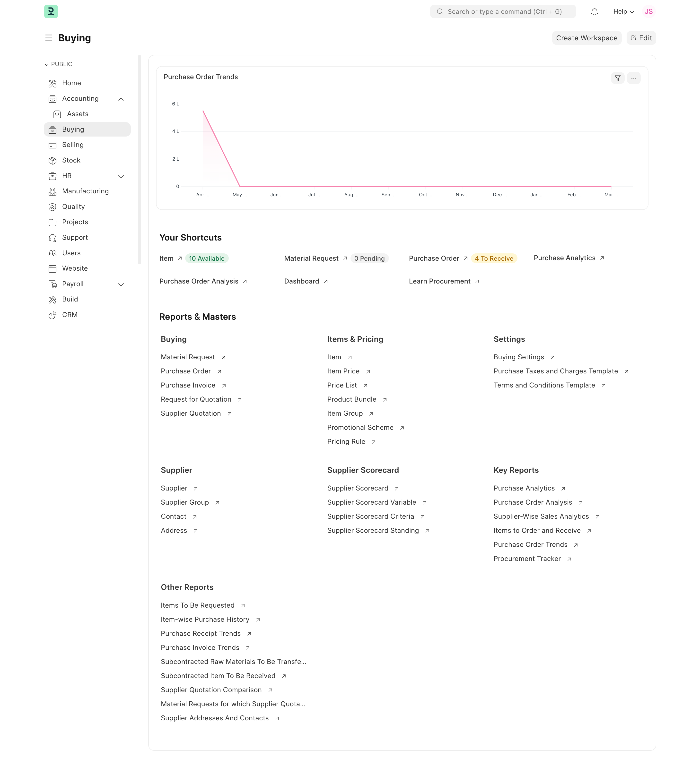Viewport: 700px width, 758px height.
Task: Click the CRM workspace icon
Action: [x=53, y=315]
